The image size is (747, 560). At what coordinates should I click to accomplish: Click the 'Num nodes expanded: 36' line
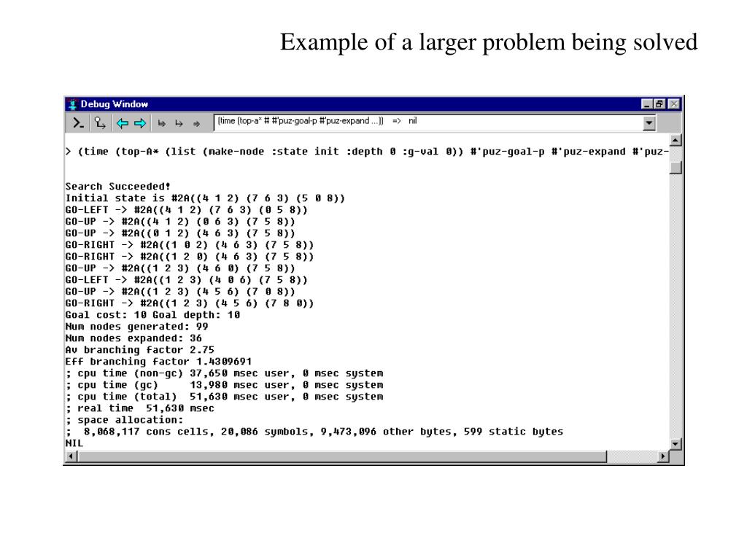click(133, 338)
